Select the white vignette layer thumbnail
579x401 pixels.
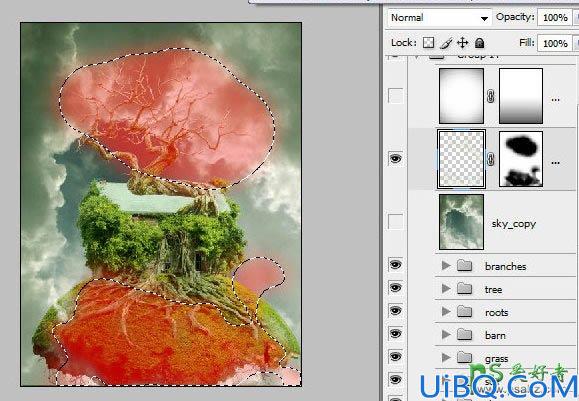(461, 96)
